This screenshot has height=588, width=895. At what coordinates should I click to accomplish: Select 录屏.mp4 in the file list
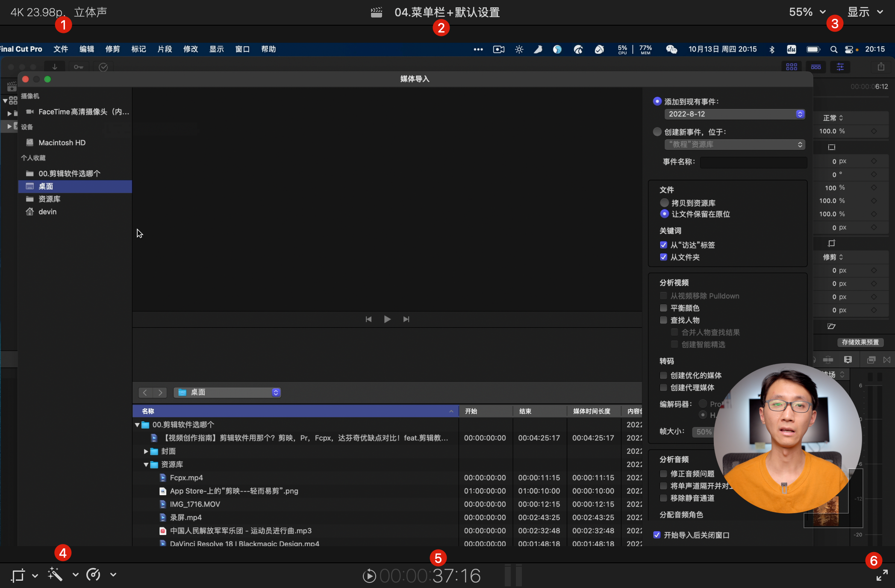tap(186, 517)
